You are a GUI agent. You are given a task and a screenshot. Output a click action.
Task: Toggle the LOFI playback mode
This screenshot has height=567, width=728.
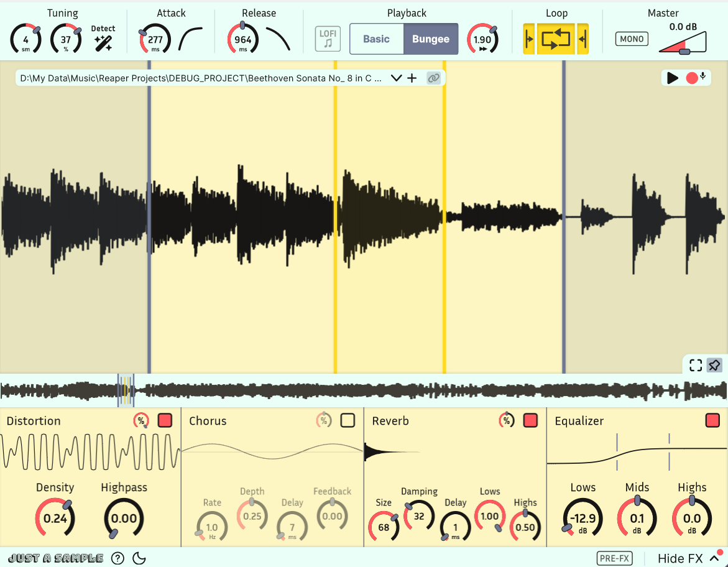click(x=328, y=39)
